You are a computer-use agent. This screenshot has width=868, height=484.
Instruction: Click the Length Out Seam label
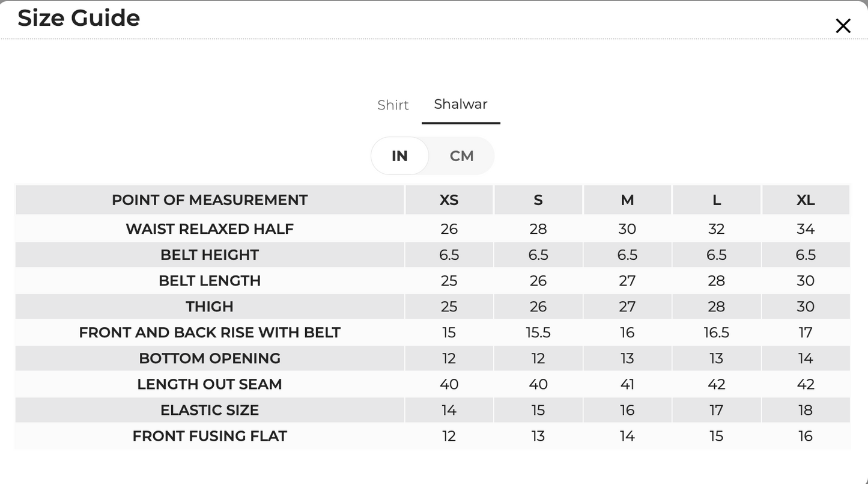[x=210, y=384]
